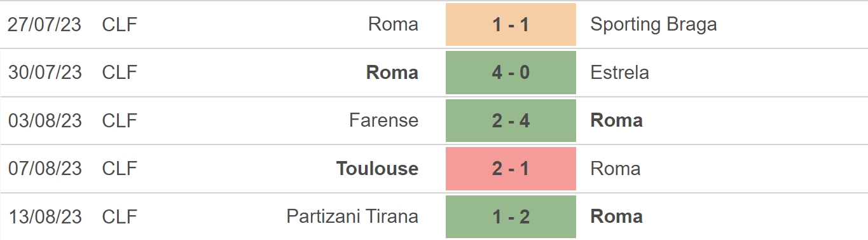Select the CLF label on 30/07/23 row
The image size is (868, 240).
click(120, 73)
